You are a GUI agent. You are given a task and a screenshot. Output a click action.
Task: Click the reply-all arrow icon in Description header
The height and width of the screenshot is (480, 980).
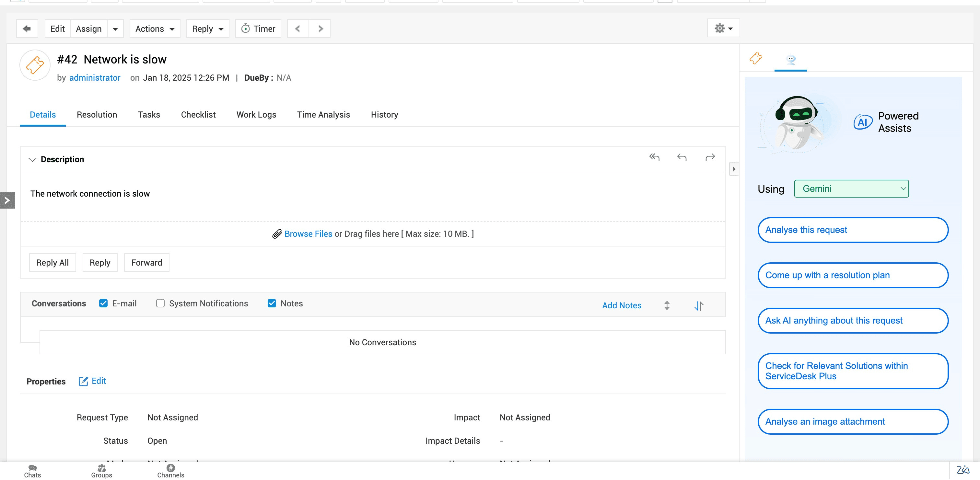point(654,157)
